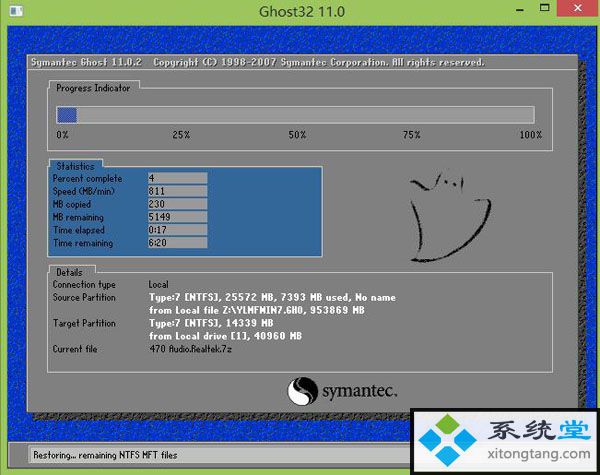The height and width of the screenshot is (475, 600).
Task: Click the 'Ghost32 11.0' window title
Action: [302, 11]
